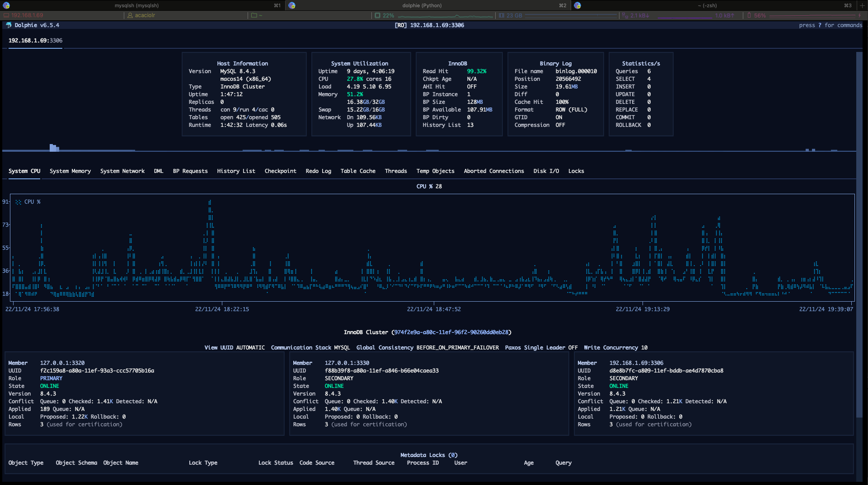Screen dimensions: 868x485
Task: Click member address 127.0.0.1:3330
Action: (x=347, y=363)
